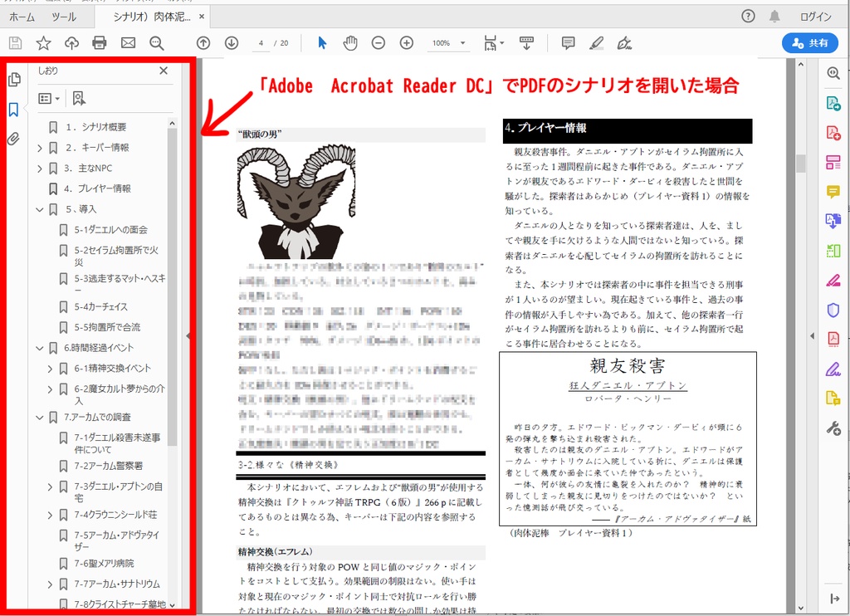850x616 pixels.
Task: Click the document vertical scrollbar thumb
Action: pyautogui.click(x=800, y=163)
